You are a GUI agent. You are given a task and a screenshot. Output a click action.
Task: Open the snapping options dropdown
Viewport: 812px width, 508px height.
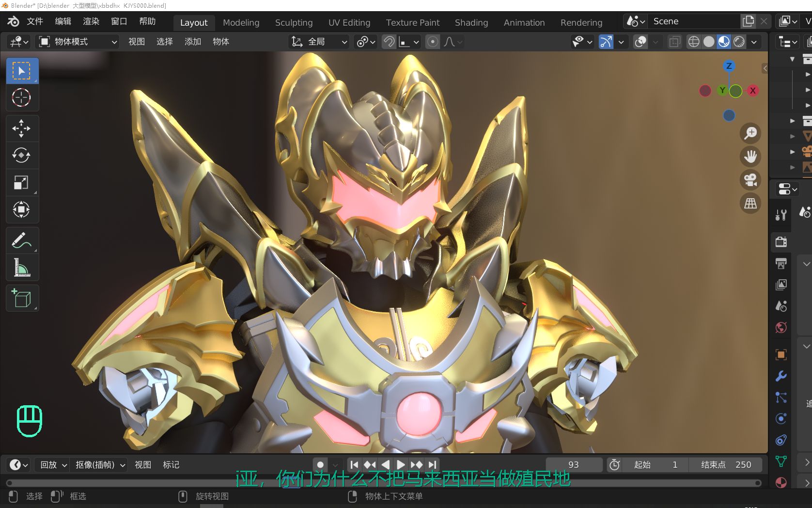[x=410, y=42]
